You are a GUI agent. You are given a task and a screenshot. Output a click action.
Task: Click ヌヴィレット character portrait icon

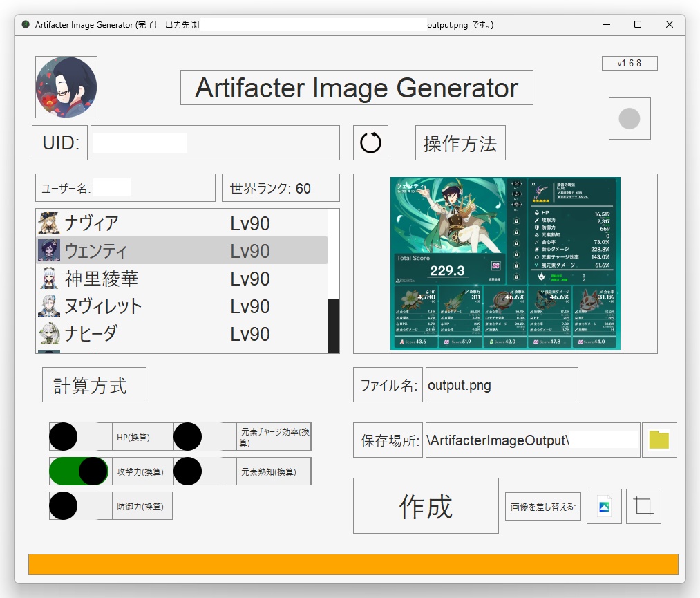pos(48,306)
